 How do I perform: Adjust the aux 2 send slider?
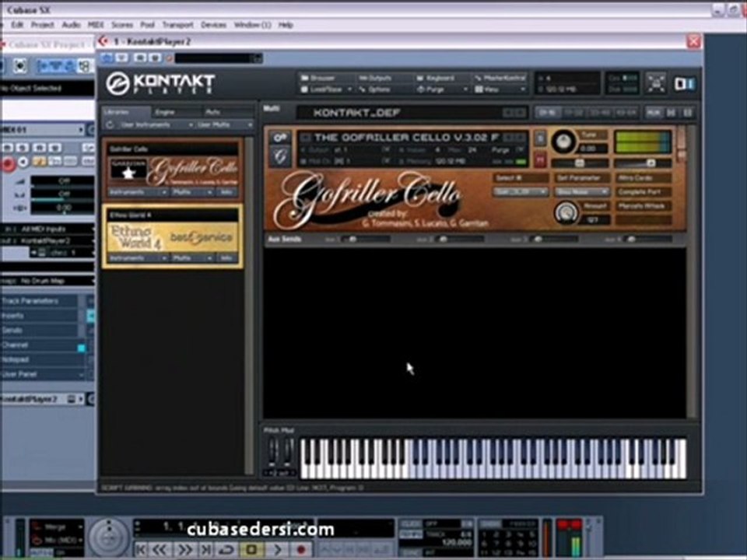460,239
